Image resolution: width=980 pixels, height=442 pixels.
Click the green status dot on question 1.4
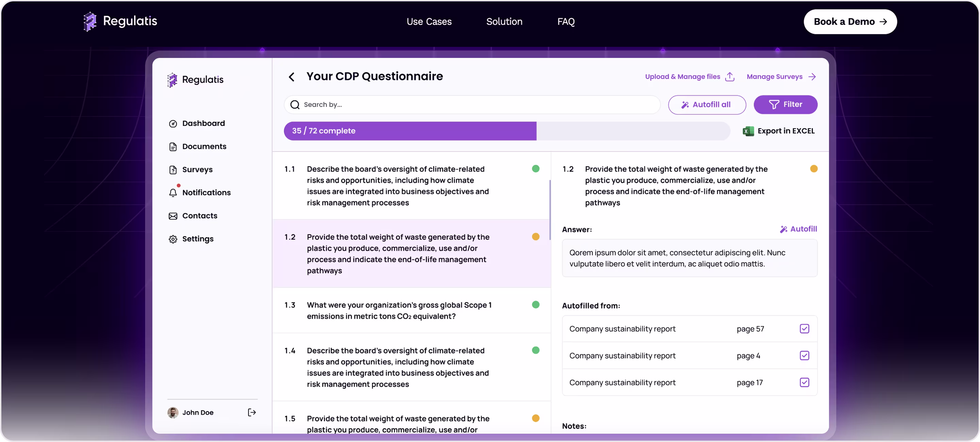(x=535, y=350)
